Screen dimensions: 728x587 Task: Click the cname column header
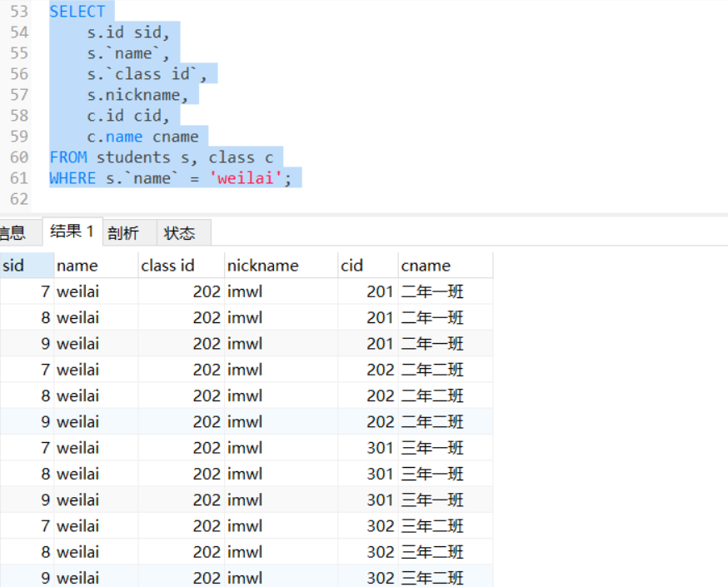pyautogui.click(x=426, y=266)
